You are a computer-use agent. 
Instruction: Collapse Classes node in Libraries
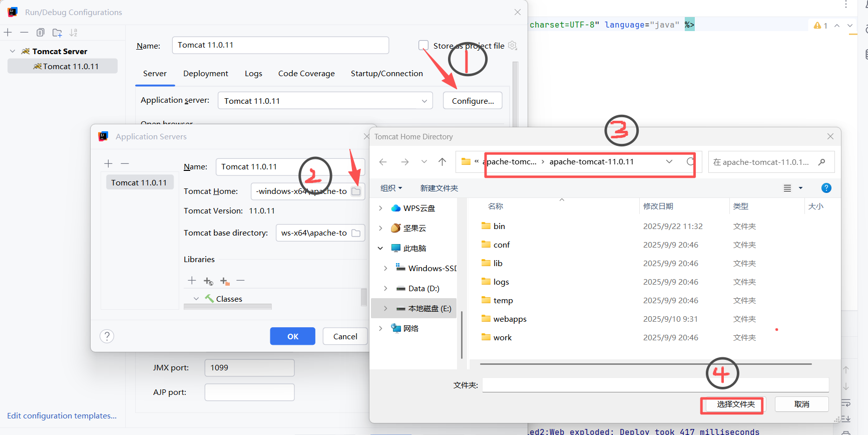point(196,299)
